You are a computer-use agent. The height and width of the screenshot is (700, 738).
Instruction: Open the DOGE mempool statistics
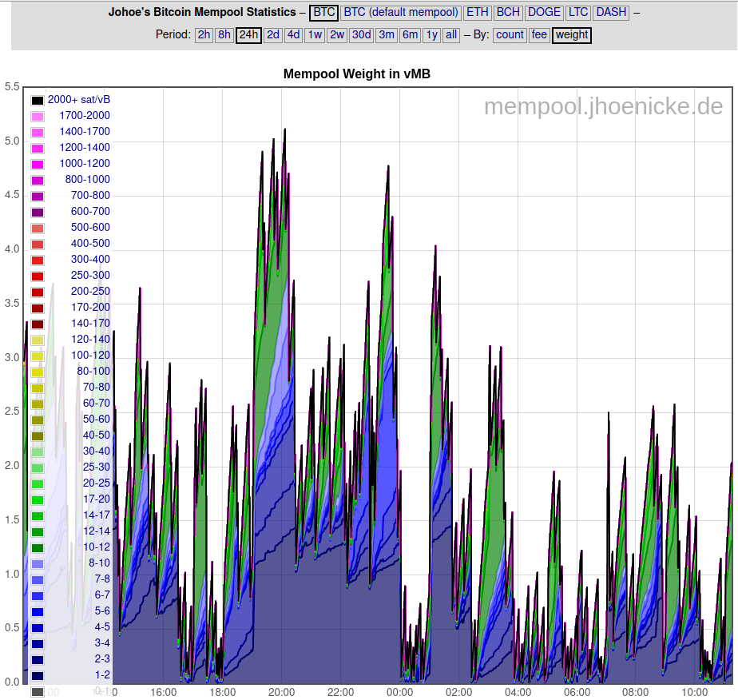[x=544, y=12]
